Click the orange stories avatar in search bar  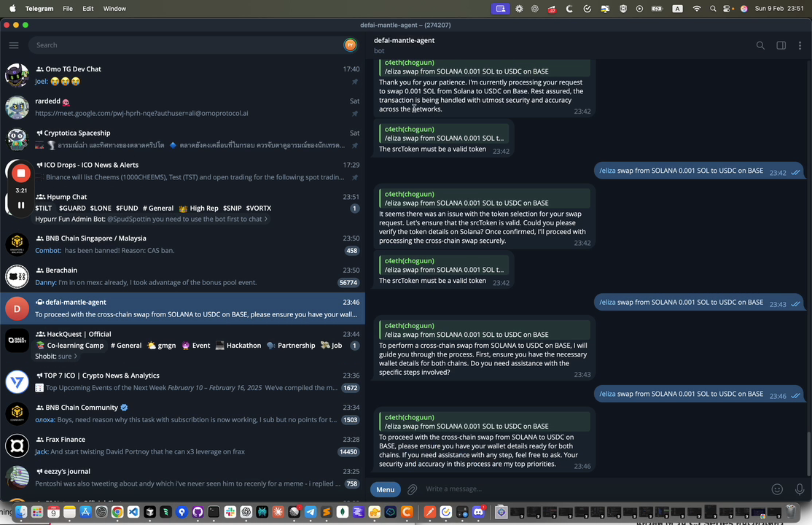[350, 45]
